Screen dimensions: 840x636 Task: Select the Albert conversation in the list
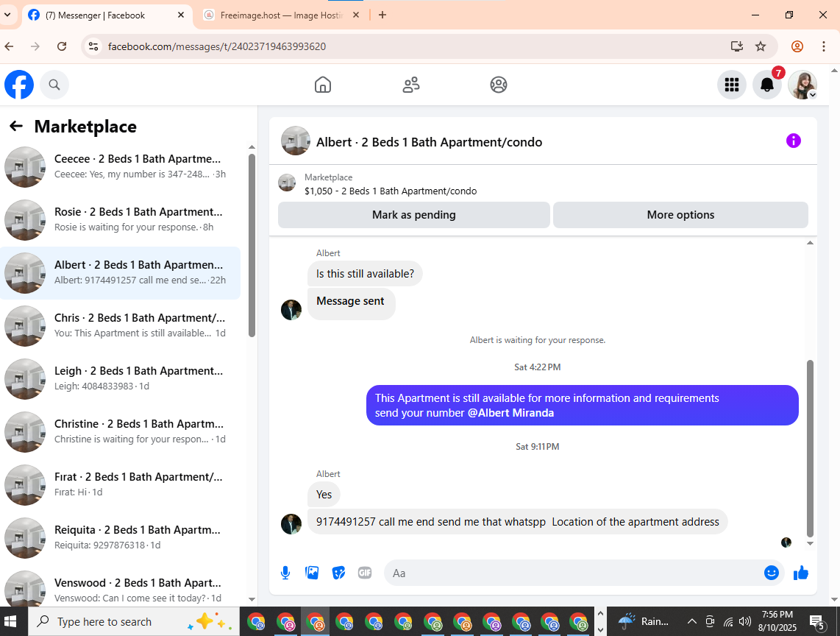point(121,273)
